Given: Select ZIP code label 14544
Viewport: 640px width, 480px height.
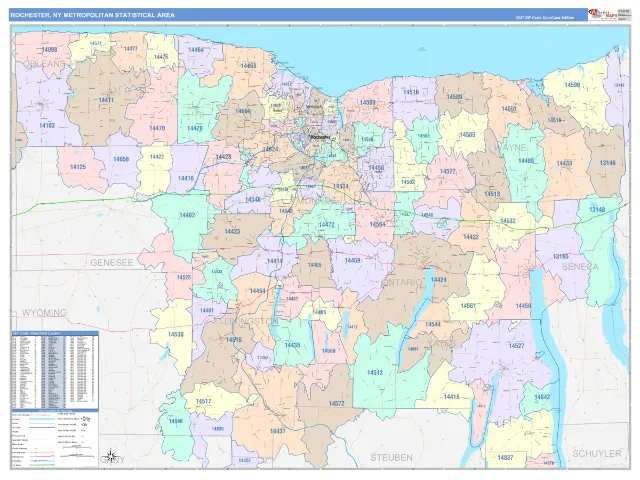Looking at the screenshot, I should [433, 324].
